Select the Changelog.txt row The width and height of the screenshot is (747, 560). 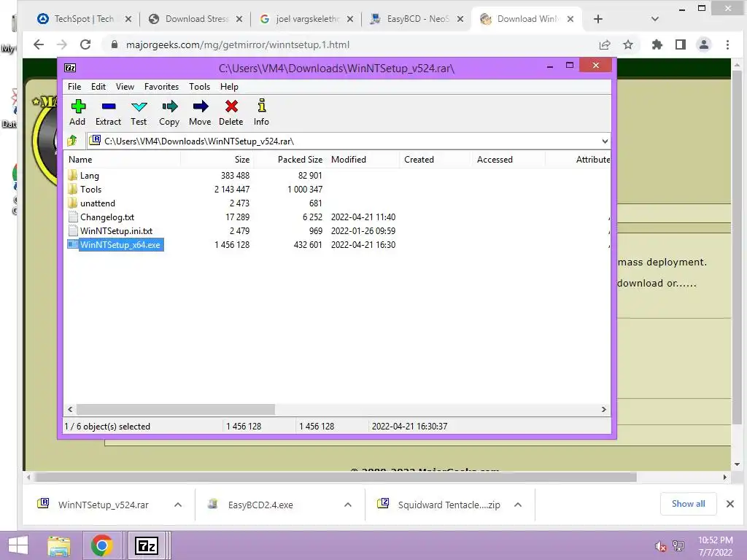(x=337, y=217)
